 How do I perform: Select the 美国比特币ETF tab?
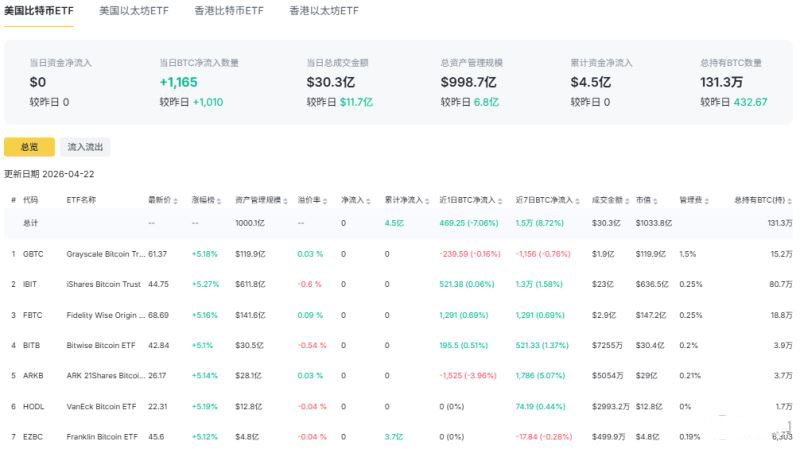[x=39, y=11]
